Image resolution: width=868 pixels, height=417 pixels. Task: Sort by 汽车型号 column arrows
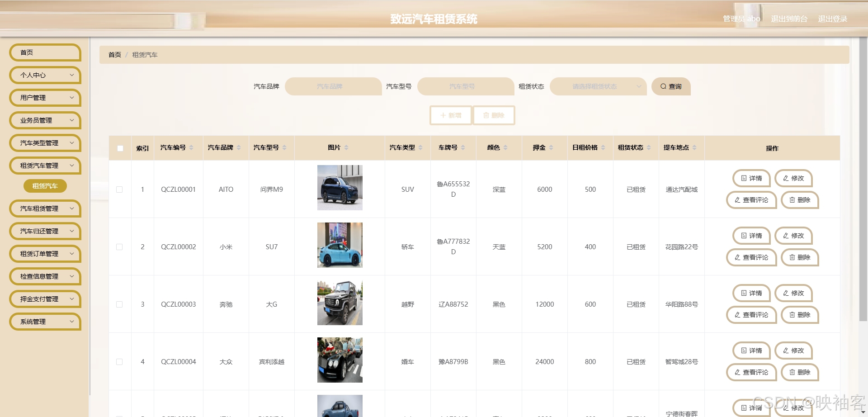point(284,147)
